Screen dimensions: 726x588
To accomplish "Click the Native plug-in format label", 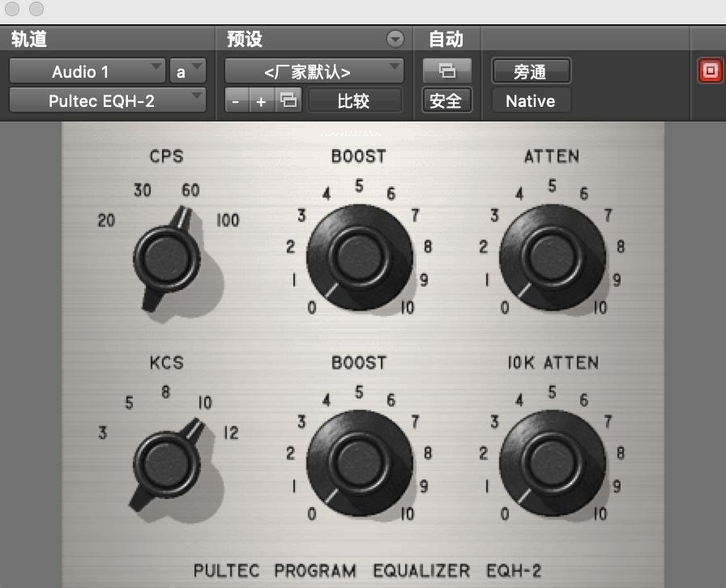I will [x=531, y=100].
